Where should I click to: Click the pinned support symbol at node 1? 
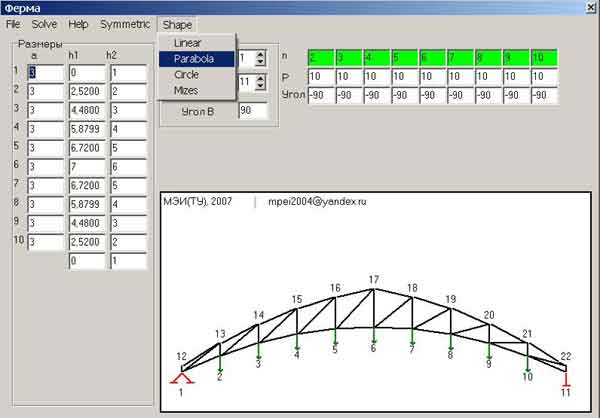(182, 378)
